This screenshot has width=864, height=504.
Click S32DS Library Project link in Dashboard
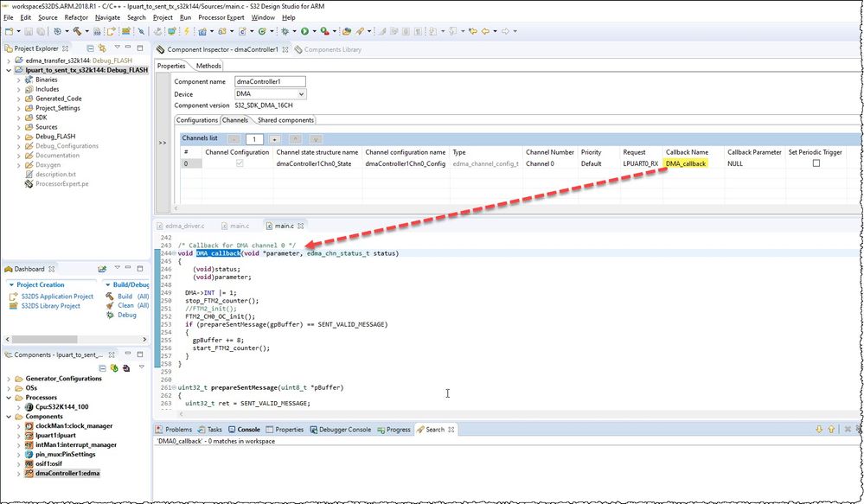(x=51, y=306)
